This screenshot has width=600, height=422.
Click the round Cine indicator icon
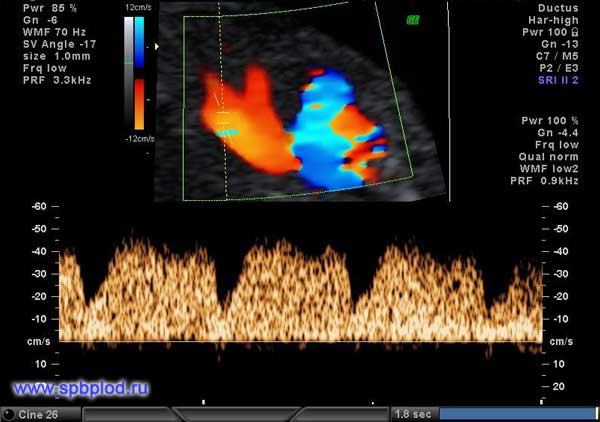[8, 414]
